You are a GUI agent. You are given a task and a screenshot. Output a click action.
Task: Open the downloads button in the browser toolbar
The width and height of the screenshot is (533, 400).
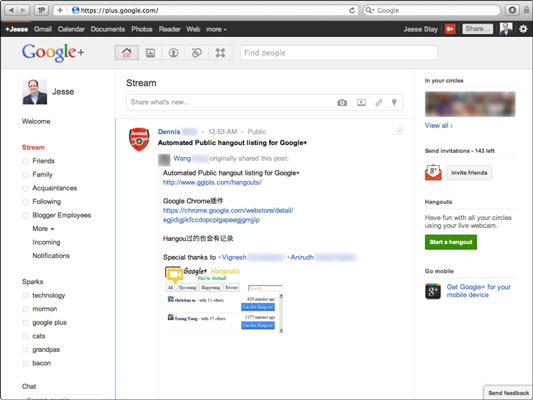click(x=512, y=10)
